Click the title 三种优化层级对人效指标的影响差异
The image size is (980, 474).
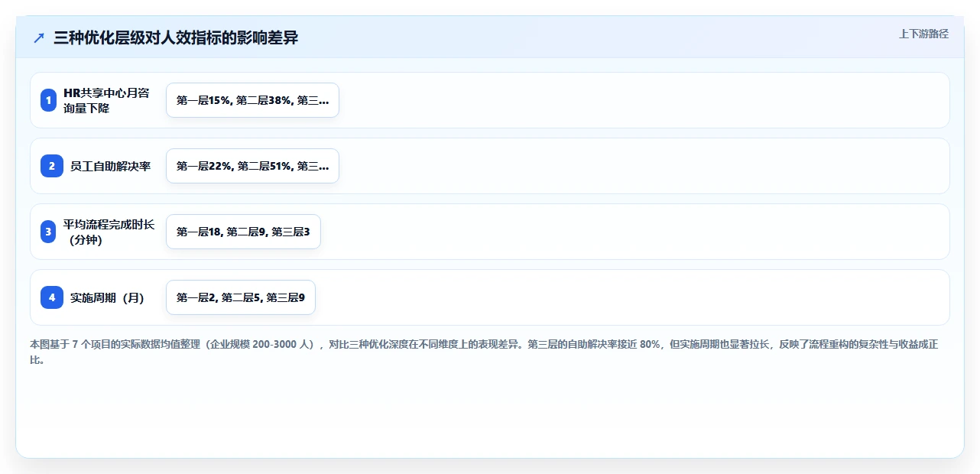pyautogui.click(x=176, y=37)
